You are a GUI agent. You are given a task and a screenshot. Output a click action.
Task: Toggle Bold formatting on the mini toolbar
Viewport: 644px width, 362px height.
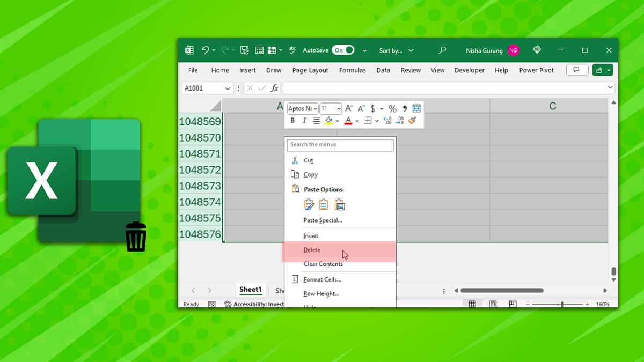point(292,120)
